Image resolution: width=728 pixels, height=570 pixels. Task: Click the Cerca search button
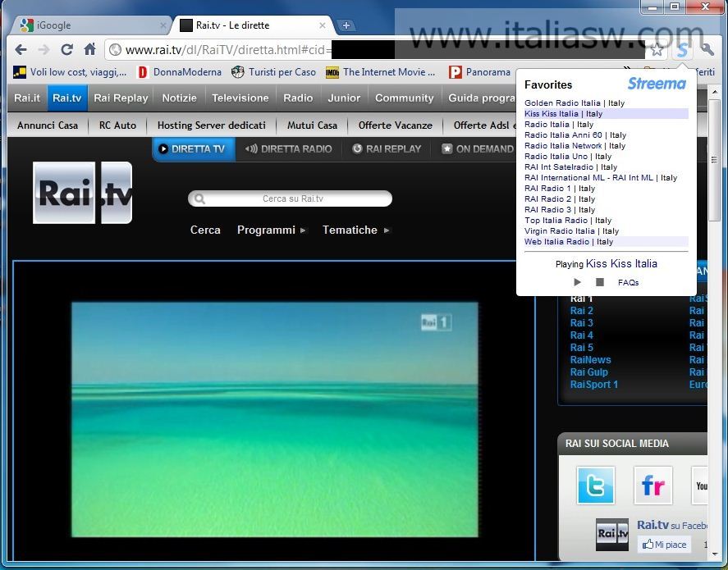click(205, 230)
